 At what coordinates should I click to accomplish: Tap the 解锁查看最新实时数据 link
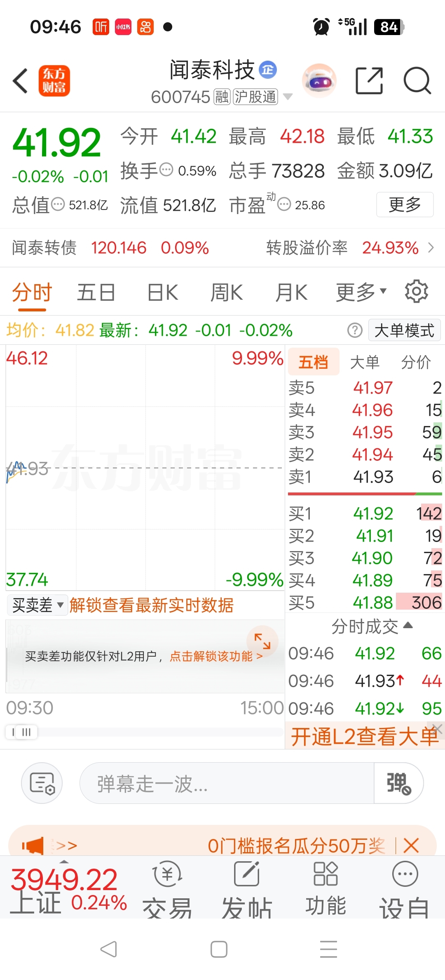coord(151,605)
